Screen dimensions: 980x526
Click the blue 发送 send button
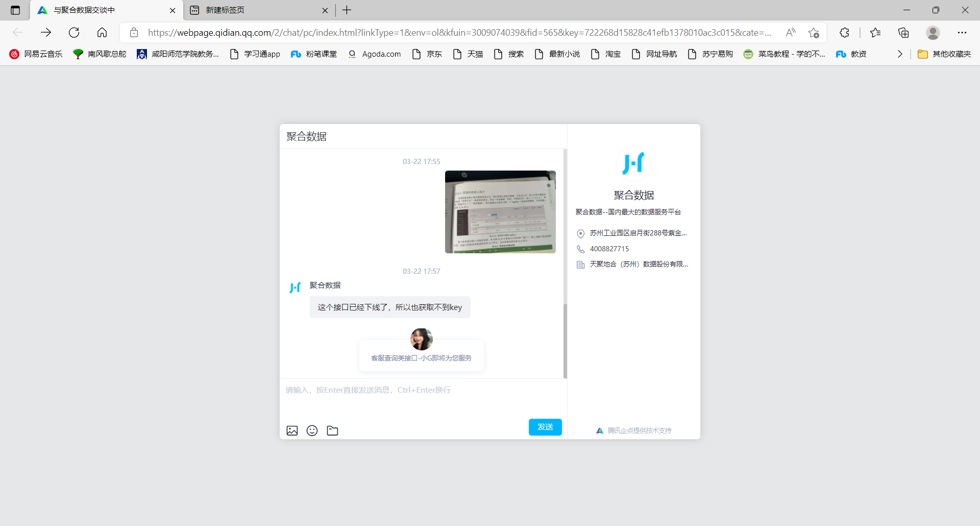pyautogui.click(x=545, y=427)
